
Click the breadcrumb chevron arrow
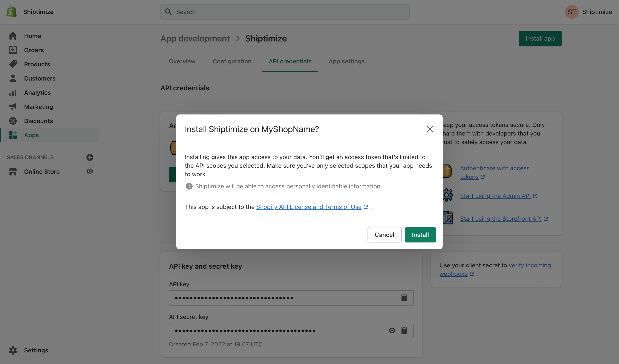pos(237,38)
